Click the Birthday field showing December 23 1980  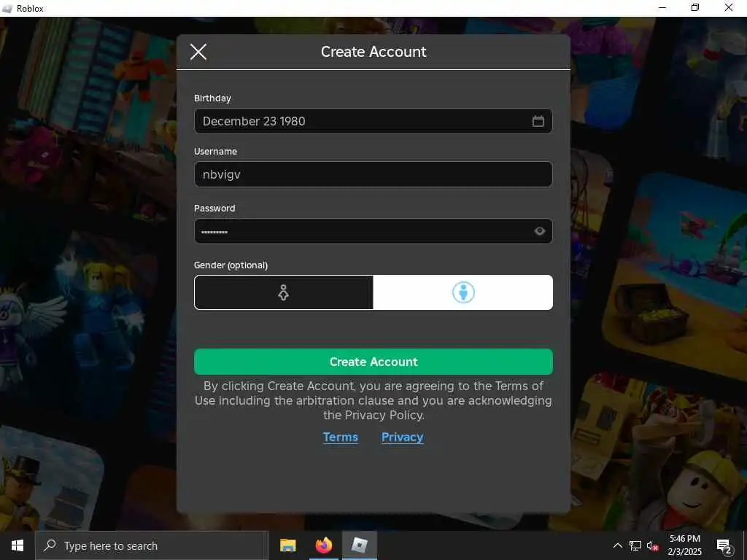pyautogui.click(x=373, y=121)
